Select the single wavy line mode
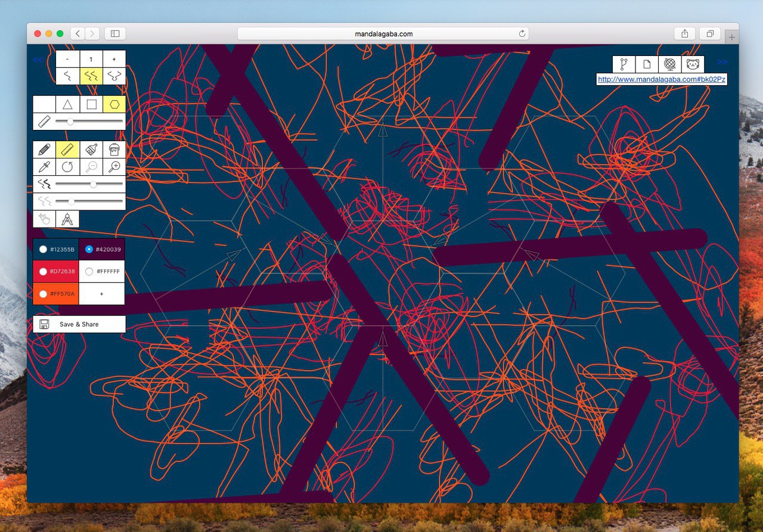This screenshot has height=532, width=763. point(67,76)
